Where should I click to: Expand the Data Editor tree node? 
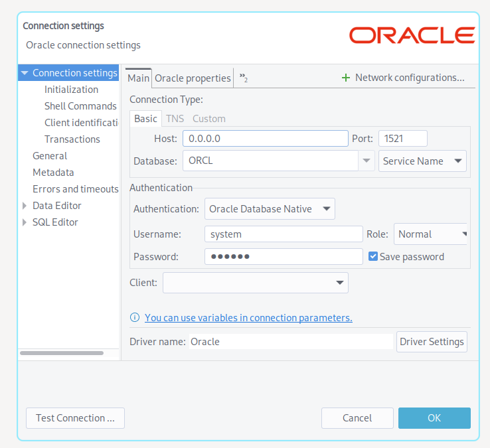tap(25, 206)
